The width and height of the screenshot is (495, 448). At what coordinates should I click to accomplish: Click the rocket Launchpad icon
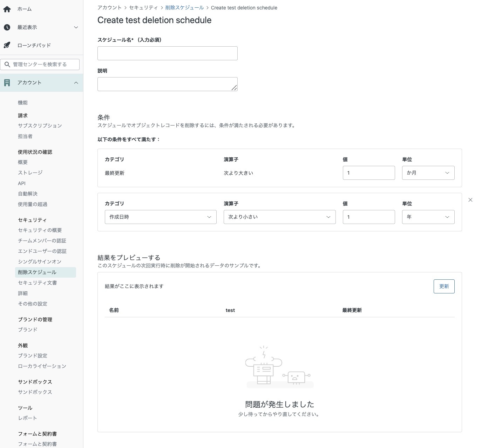coord(7,45)
